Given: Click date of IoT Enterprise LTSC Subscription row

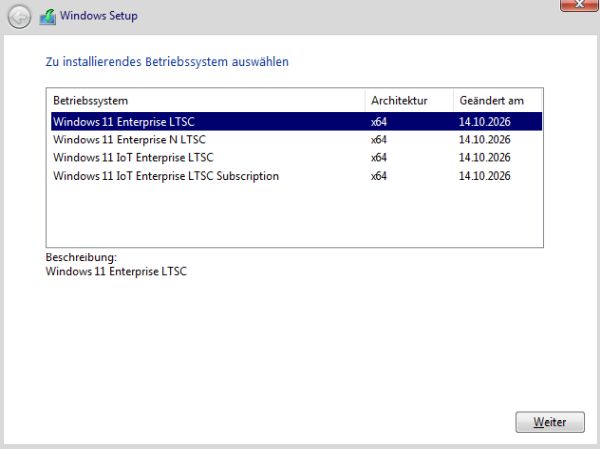Looking at the screenshot, I should pyautogui.click(x=484, y=176).
